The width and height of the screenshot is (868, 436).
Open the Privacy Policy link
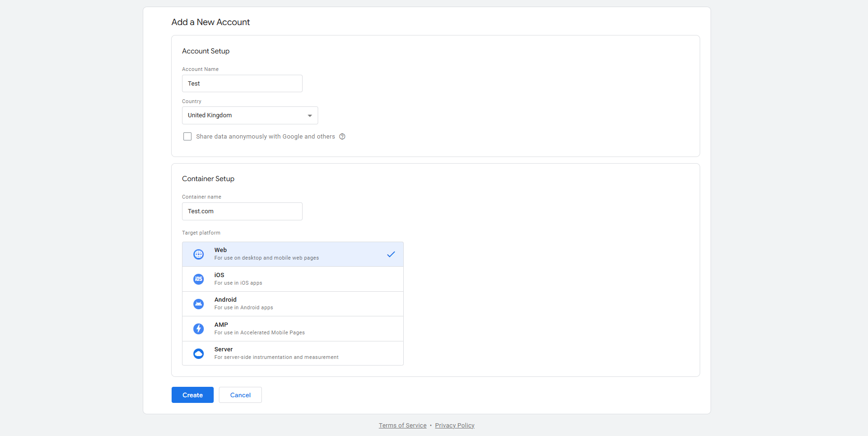coord(454,426)
